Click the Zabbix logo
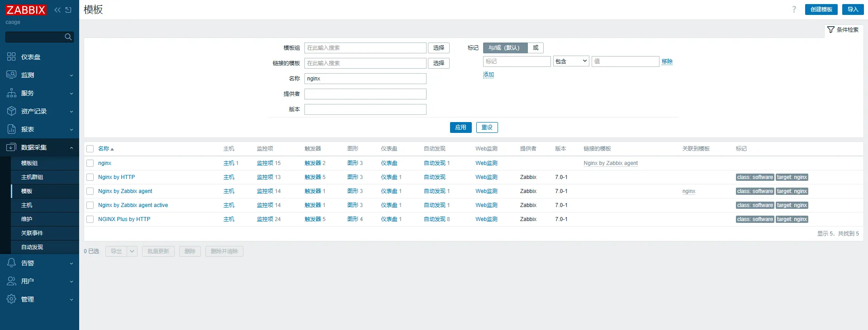The image size is (868, 330). 26,10
